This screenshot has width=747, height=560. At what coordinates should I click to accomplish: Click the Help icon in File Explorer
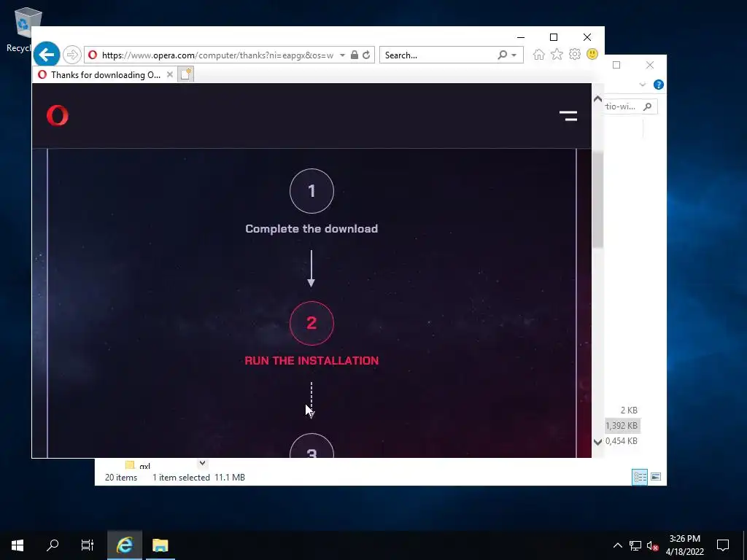659,85
